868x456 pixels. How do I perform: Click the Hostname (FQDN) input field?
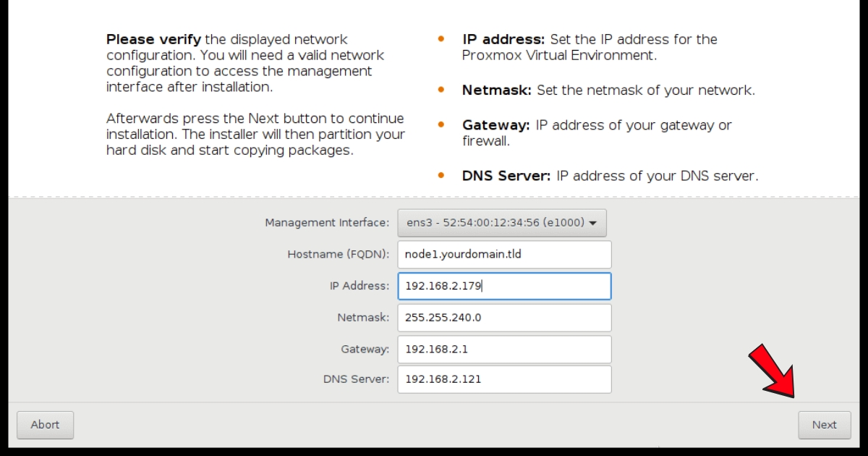click(x=504, y=254)
